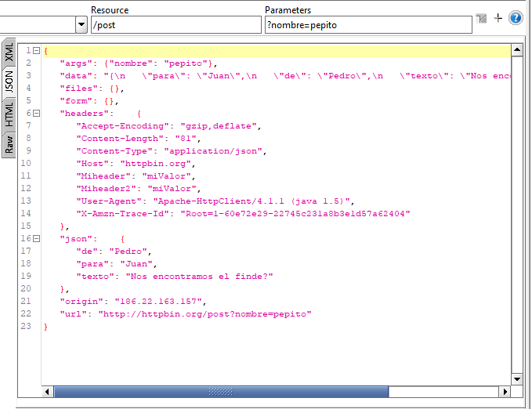Viewport: 532px width, 409px height.
Task: Click the "User-Agent" Apache-HttpClient line
Action: (x=215, y=201)
